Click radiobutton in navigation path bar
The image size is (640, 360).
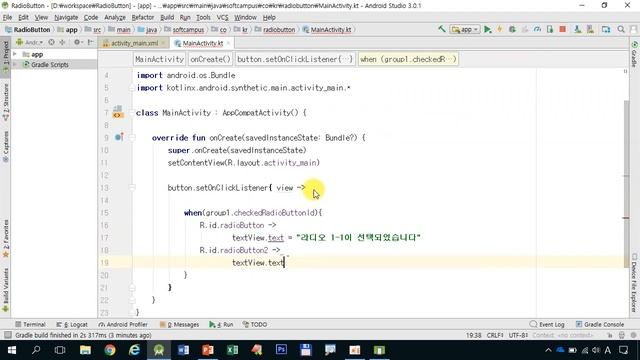click(279, 30)
